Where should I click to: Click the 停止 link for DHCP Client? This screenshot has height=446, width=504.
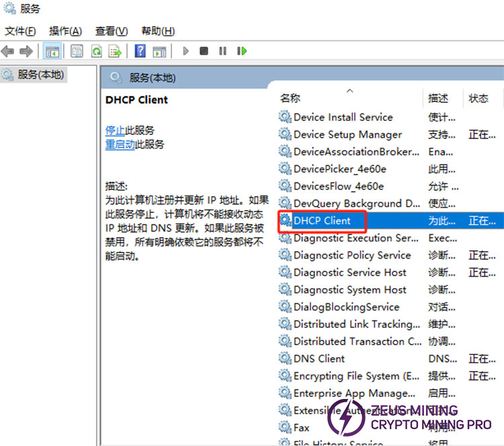pyautogui.click(x=115, y=130)
